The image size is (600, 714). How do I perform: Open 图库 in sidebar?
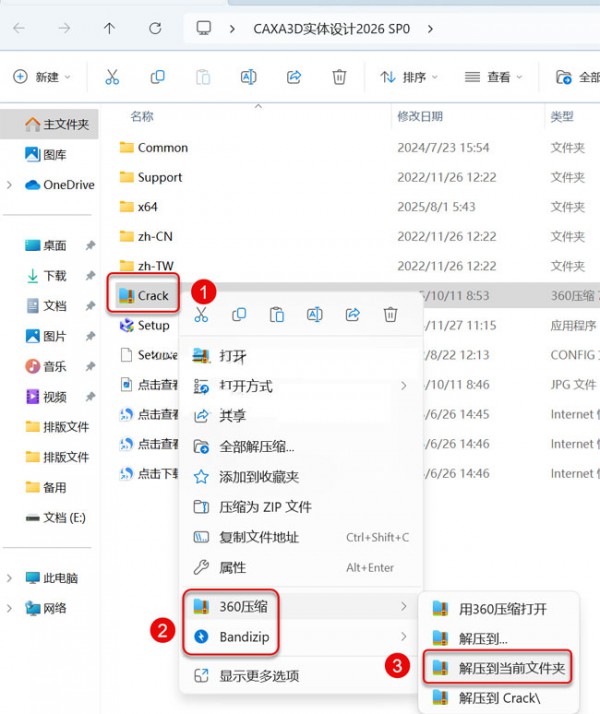(46, 155)
